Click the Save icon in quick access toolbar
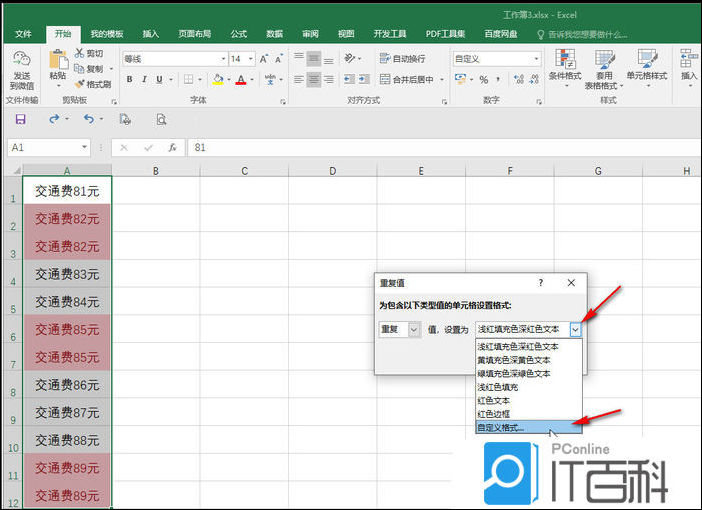 pyautogui.click(x=20, y=119)
